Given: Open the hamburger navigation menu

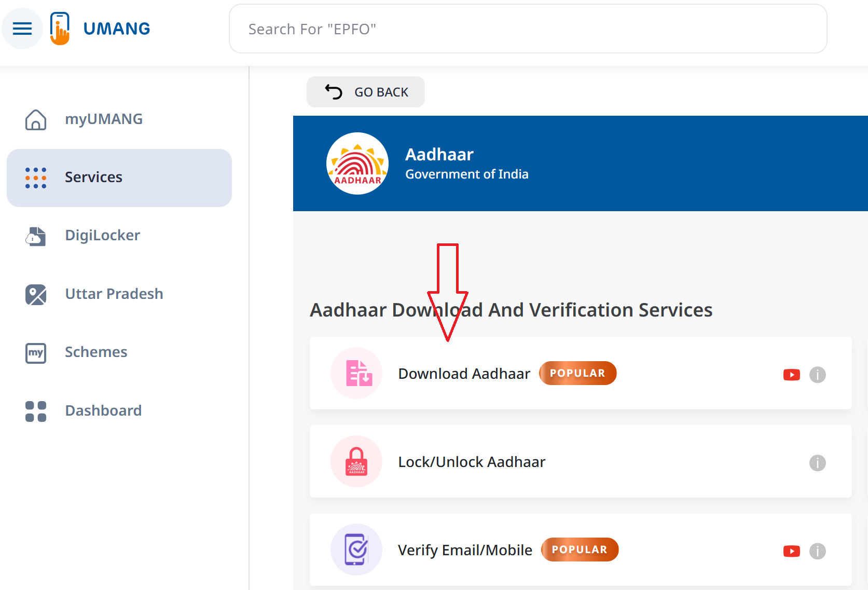Looking at the screenshot, I should click(22, 29).
